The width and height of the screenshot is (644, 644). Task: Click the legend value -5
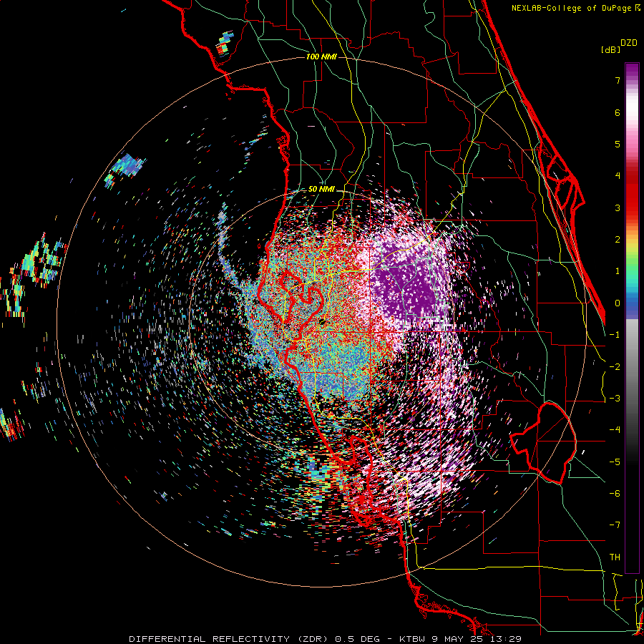tap(615, 462)
